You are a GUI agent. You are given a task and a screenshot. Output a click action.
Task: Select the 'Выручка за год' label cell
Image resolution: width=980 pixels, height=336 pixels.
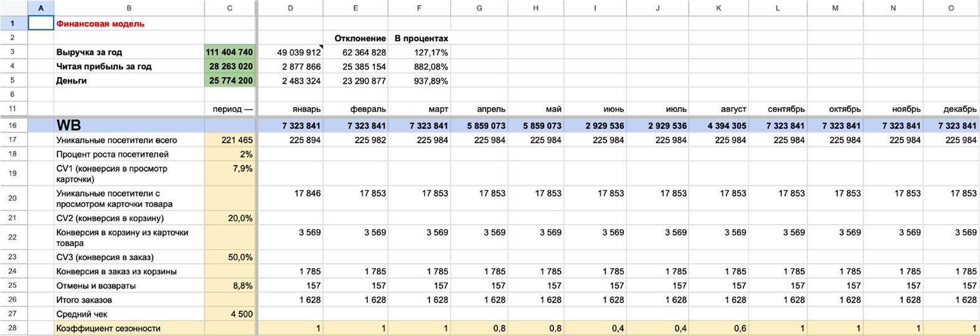coord(129,52)
